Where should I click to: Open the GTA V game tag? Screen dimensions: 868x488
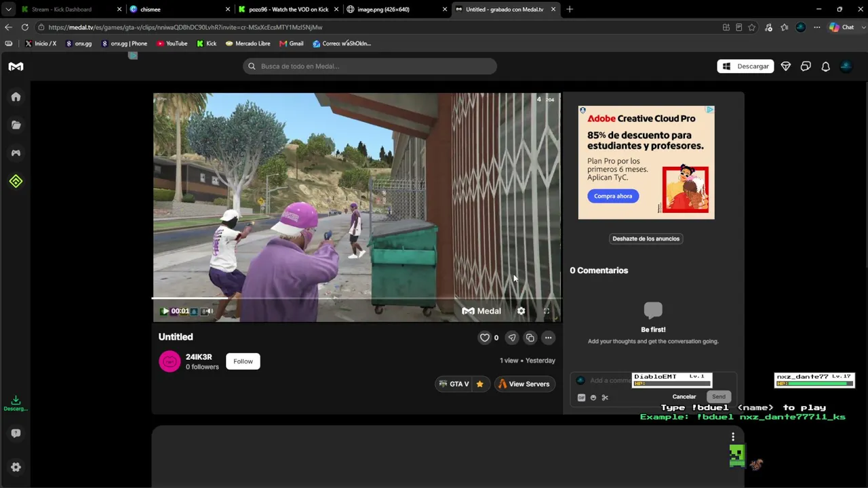point(454,384)
